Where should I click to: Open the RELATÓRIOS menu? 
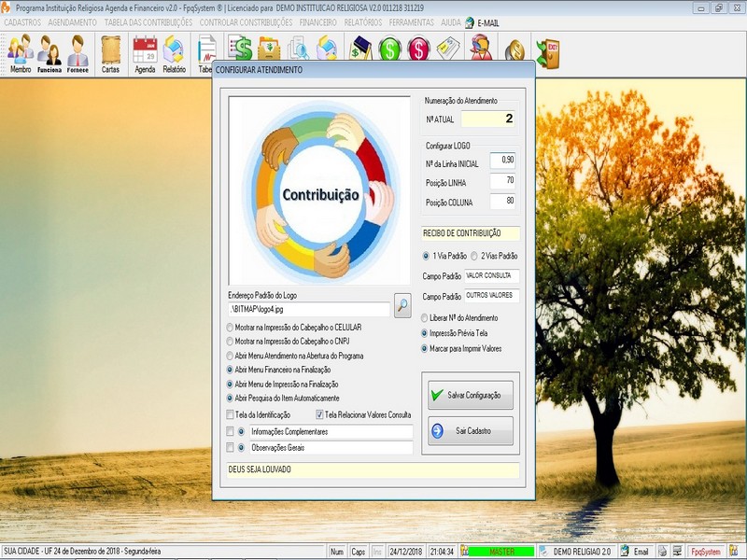click(363, 22)
